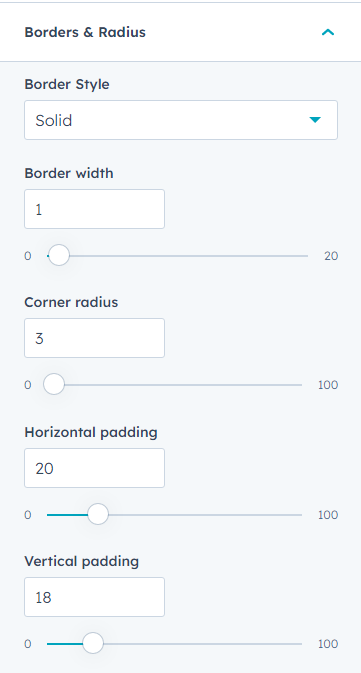This screenshot has width=361, height=673.
Task: Click the Horizontal padding input field
Action: pyautogui.click(x=94, y=468)
